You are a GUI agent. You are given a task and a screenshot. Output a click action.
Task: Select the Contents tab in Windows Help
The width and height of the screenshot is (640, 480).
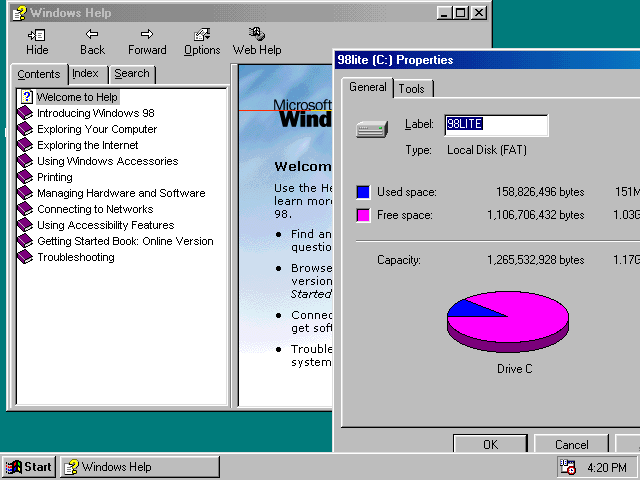pos(39,74)
